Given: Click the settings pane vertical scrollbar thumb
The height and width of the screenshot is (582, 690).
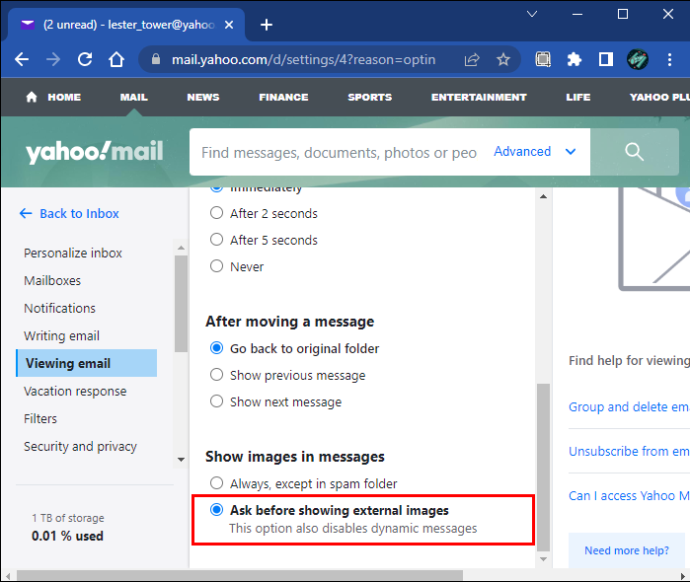Looking at the screenshot, I should coord(543,467).
